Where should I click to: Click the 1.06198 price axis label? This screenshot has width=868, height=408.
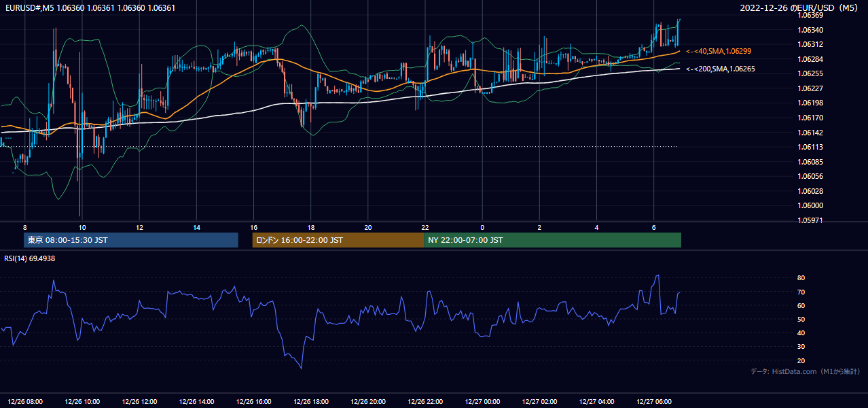(810, 103)
